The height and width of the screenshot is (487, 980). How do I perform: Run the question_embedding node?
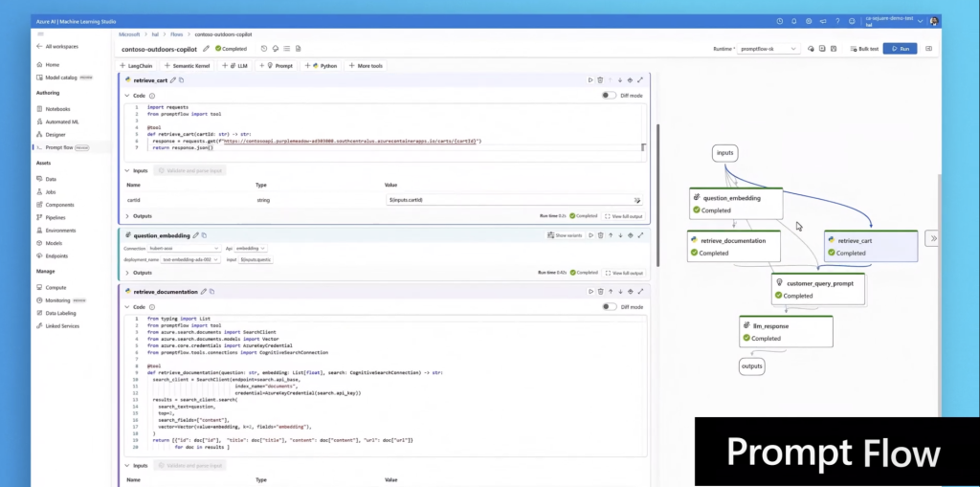(x=590, y=235)
